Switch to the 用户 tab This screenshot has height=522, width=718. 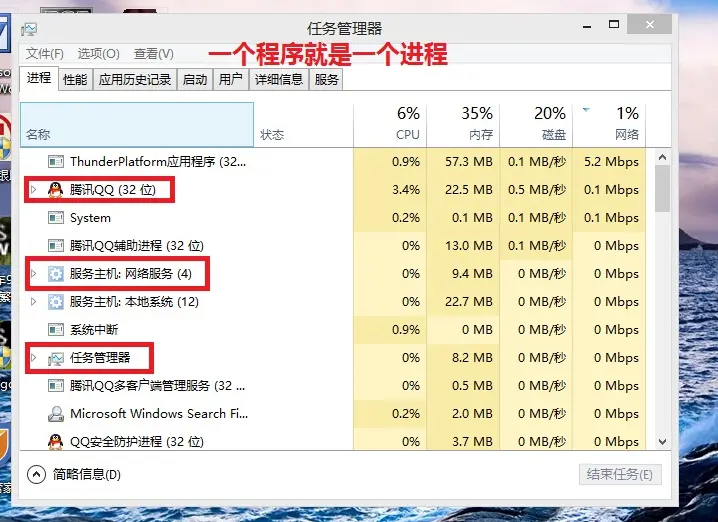(231, 80)
